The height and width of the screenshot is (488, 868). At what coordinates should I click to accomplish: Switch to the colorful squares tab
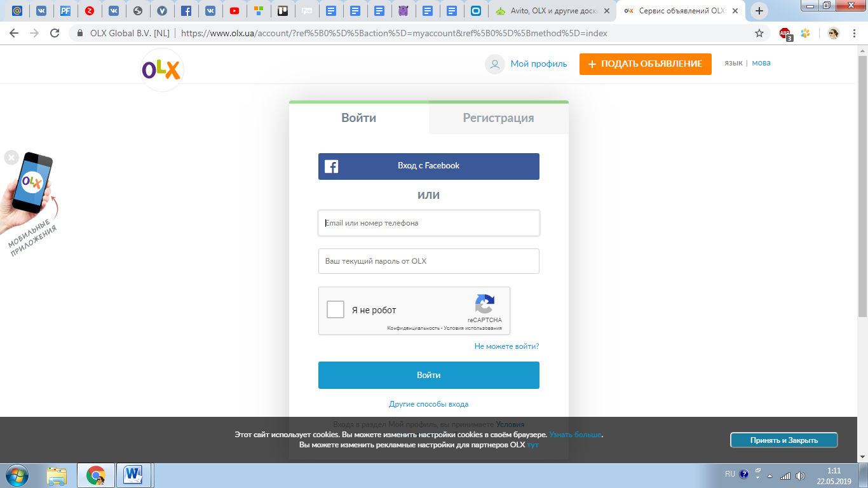coord(259,11)
